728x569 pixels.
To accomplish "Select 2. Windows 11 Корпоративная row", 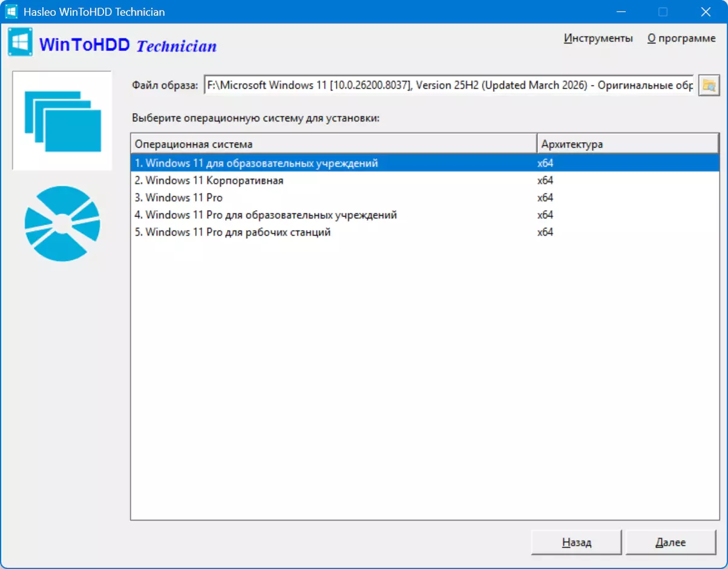I will [425, 180].
